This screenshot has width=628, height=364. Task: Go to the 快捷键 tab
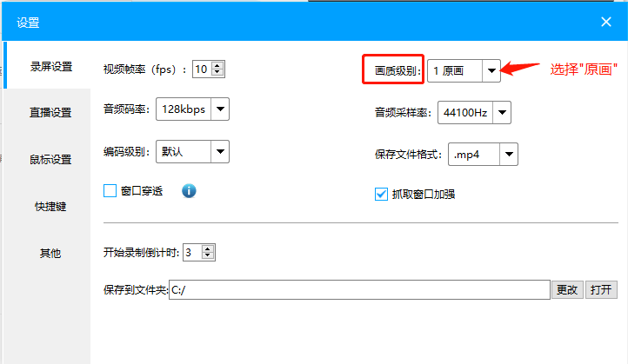[x=50, y=207]
